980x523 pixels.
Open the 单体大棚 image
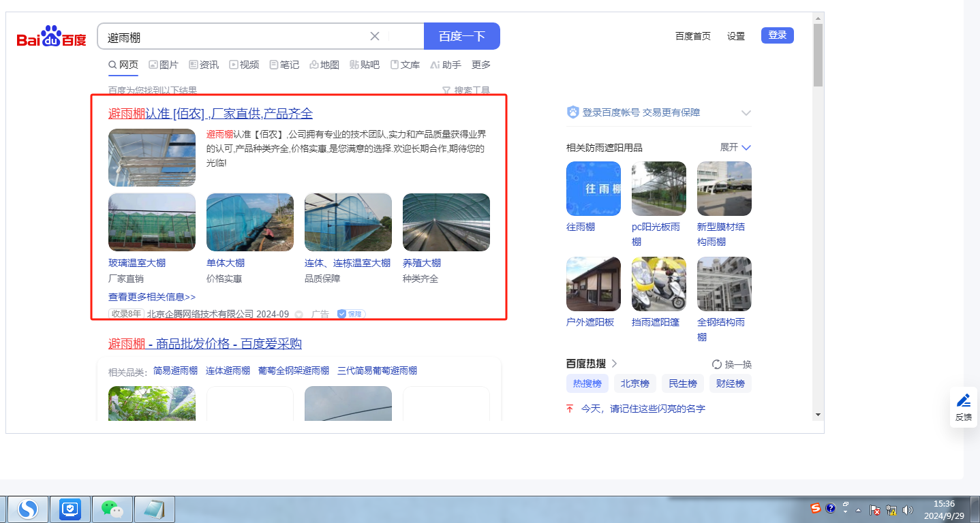tap(250, 222)
